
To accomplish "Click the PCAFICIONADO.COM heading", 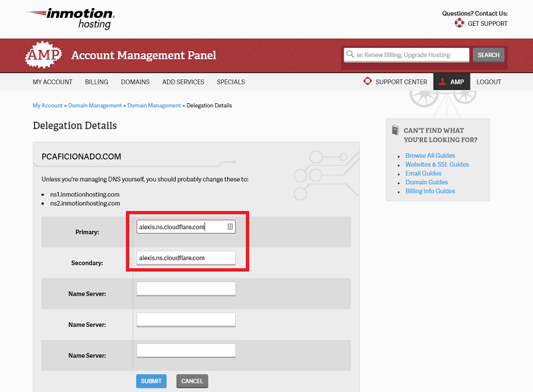I will pyautogui.click(x=81, y=156).
